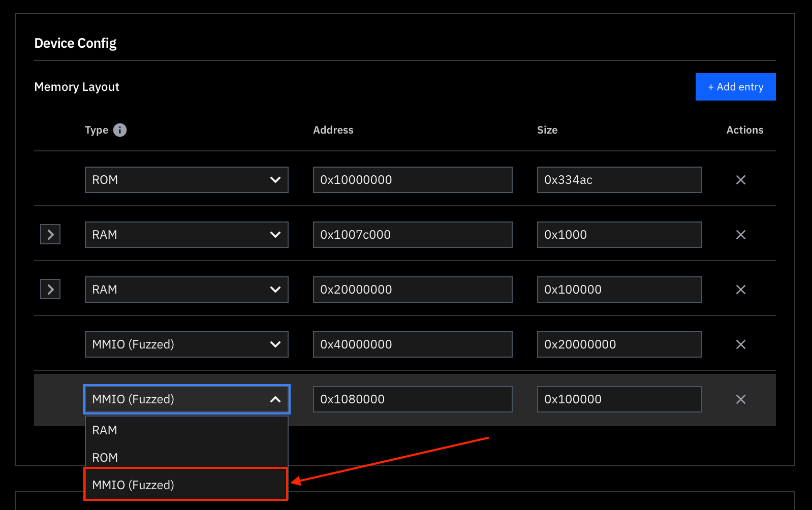
Task: Edit the 0x334ac size field
Action: (619, 180)
